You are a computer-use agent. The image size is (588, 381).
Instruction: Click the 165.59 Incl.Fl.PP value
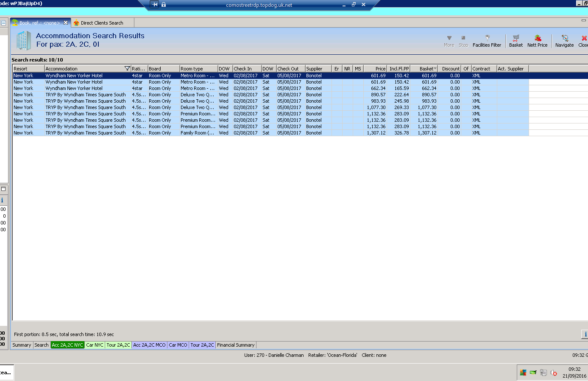(x=402, y=88)
